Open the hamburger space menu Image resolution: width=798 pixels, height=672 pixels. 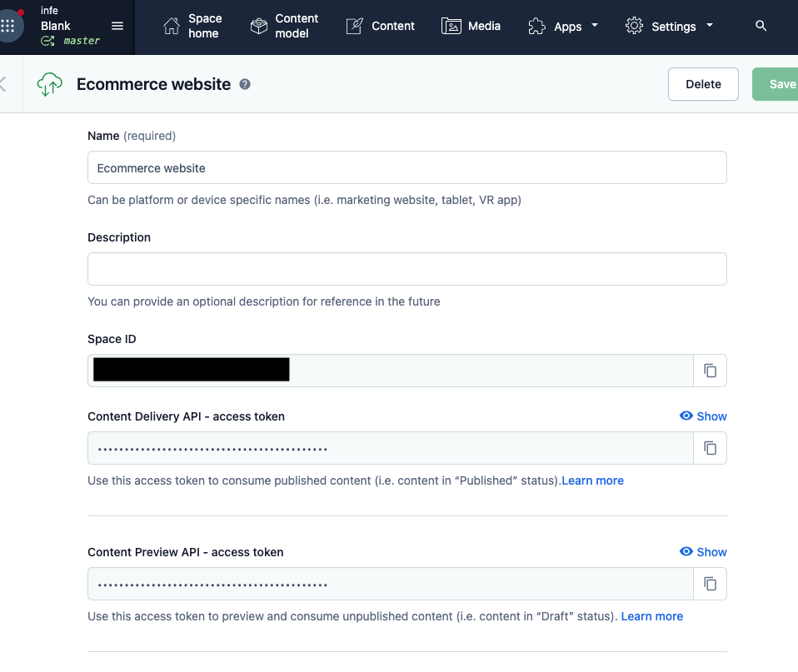click(x=117, y=26)
